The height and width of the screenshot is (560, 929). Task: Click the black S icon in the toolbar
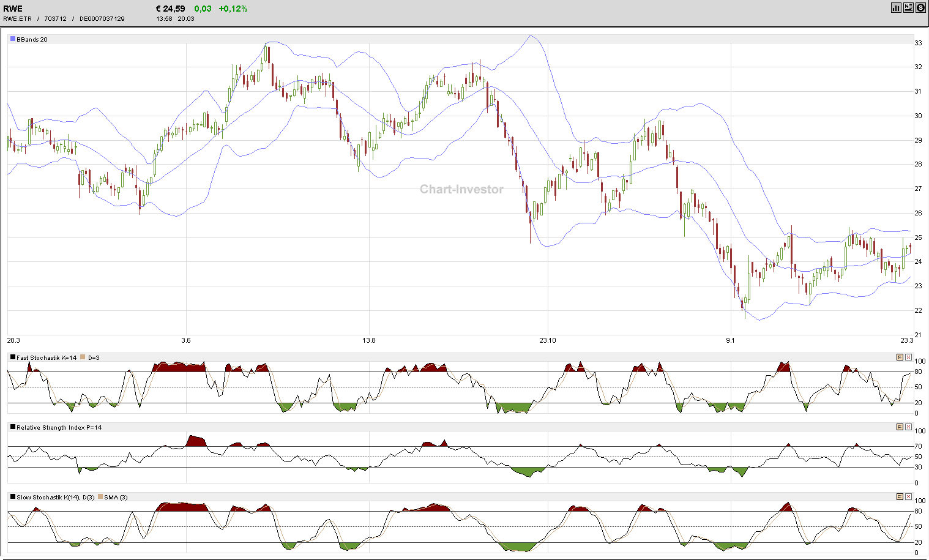click(x=920, y=7)
